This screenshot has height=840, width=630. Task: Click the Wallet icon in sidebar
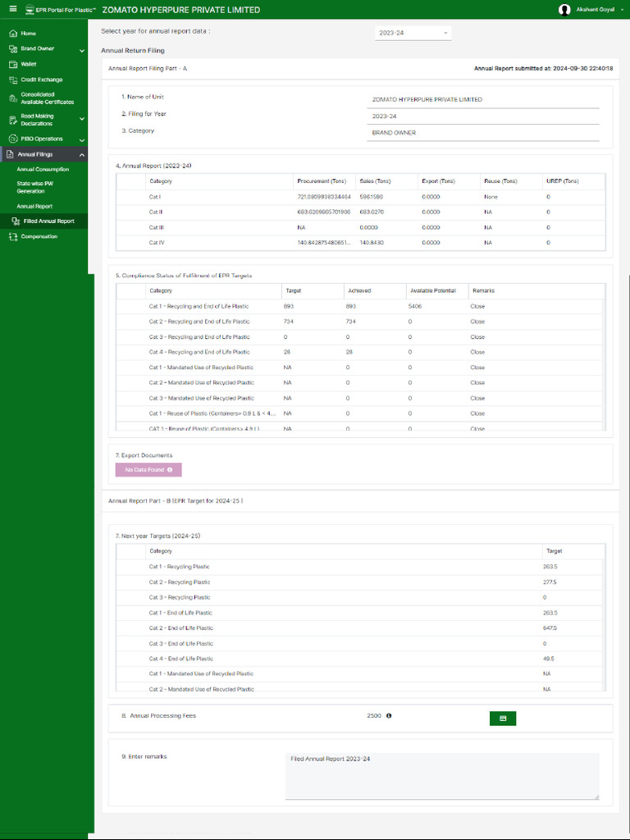pyautogui.click(x=12, y=64)
